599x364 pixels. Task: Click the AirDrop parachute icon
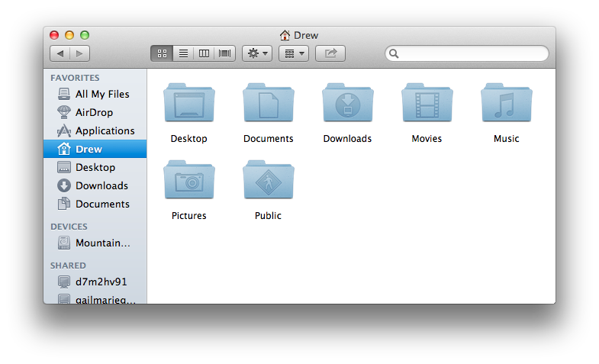[x=64, y=112]
